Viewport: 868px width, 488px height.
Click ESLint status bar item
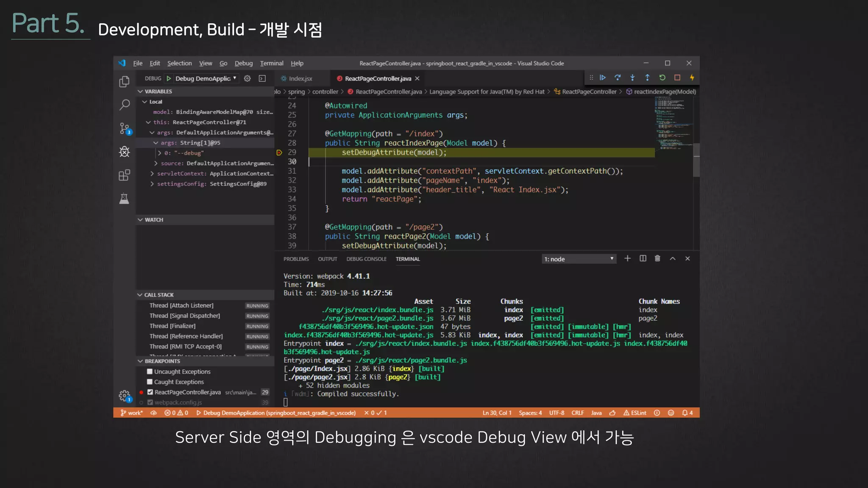coord(635,413)
